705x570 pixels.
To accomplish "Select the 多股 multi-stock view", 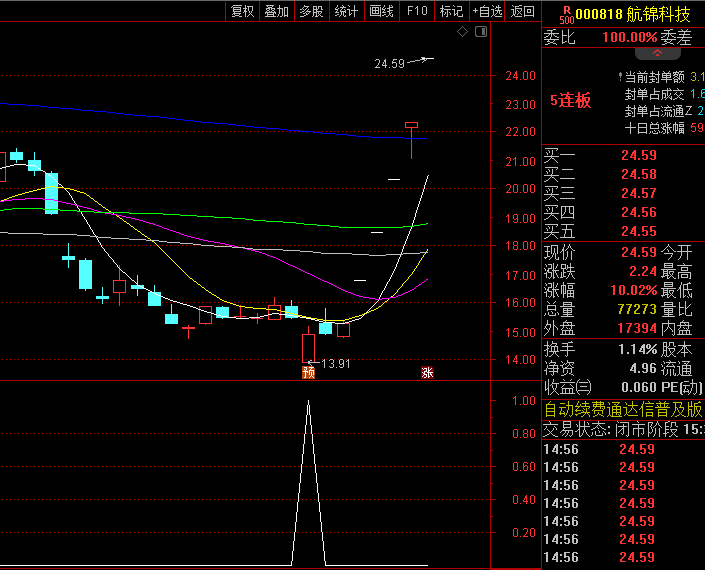I will coord(312,11).
